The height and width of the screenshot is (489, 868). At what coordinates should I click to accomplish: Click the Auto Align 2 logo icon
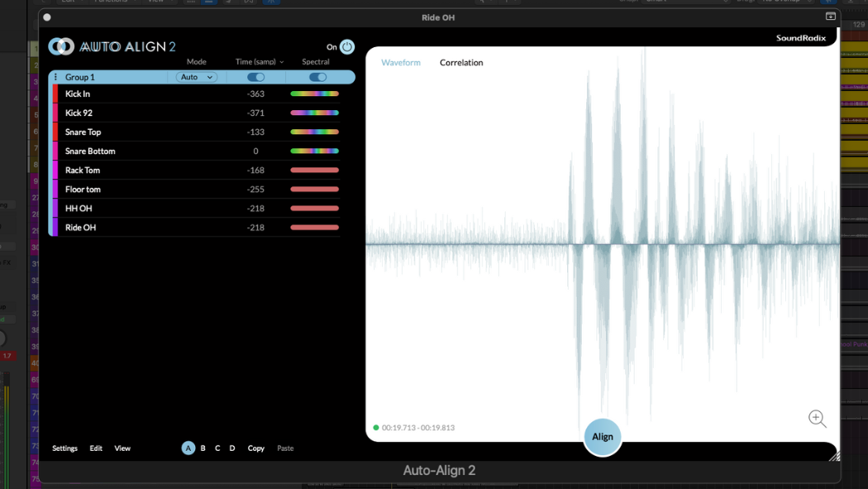(x=61, y=46)
